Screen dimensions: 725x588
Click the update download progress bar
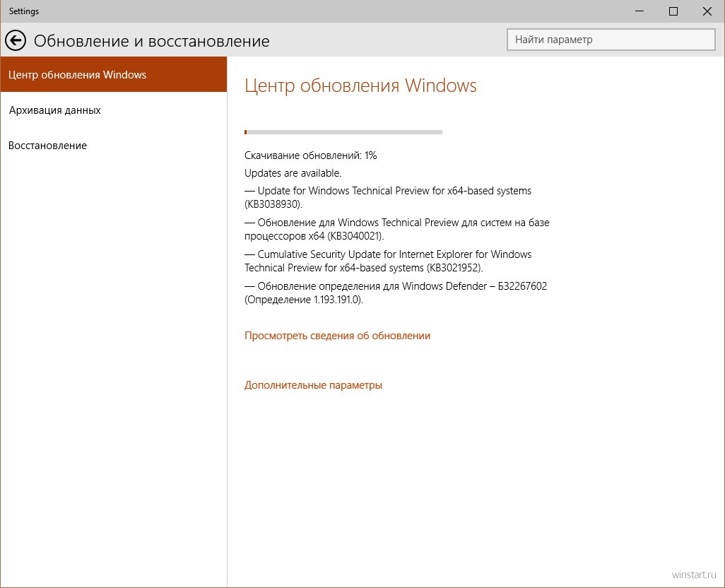[x=343, y=132]
